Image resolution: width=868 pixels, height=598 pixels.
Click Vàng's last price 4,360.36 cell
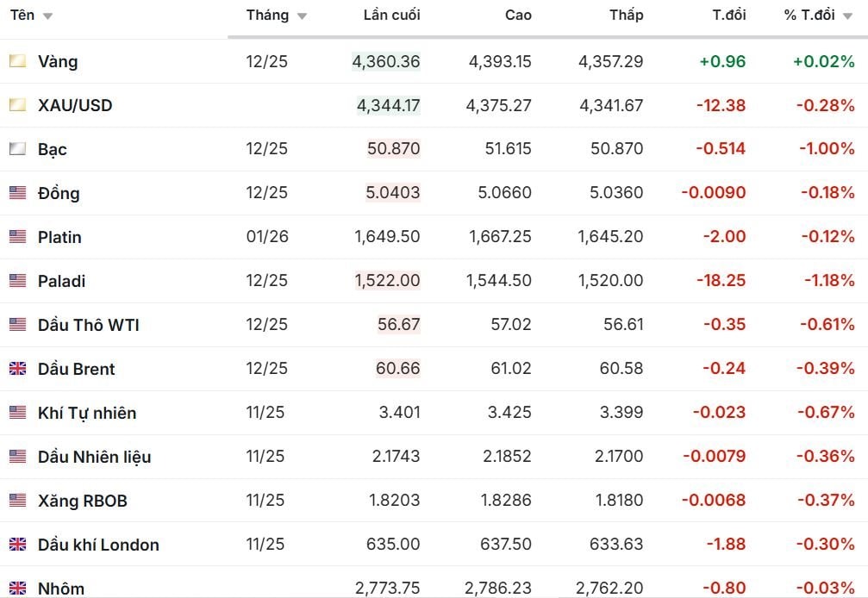(x=386, y=61)
